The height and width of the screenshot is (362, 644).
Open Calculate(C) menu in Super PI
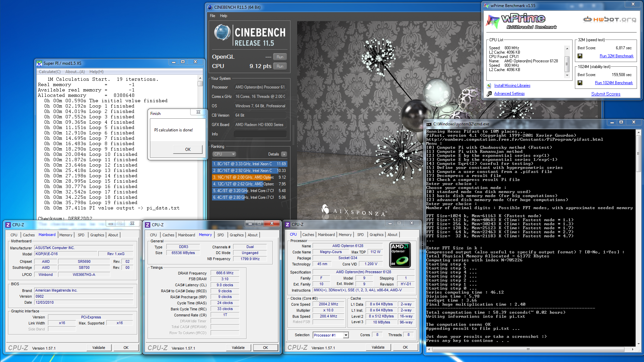coord(50,72)
